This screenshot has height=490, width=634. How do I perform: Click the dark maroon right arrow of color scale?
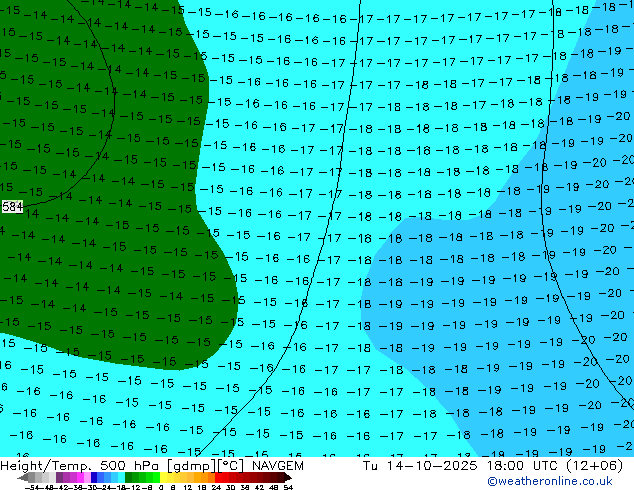288,478
